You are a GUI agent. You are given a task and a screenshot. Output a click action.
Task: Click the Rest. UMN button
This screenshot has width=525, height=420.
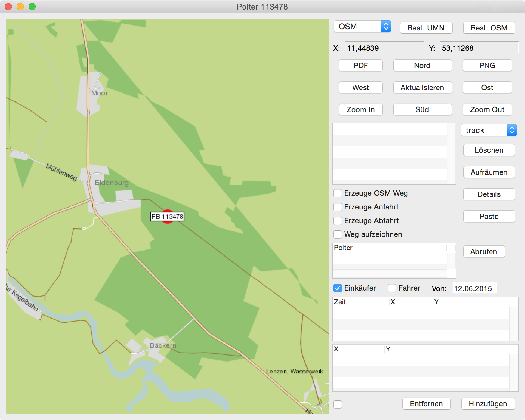(426, 28)
